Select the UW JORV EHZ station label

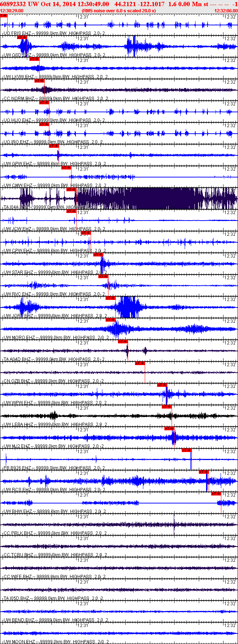tap(18, 316)
